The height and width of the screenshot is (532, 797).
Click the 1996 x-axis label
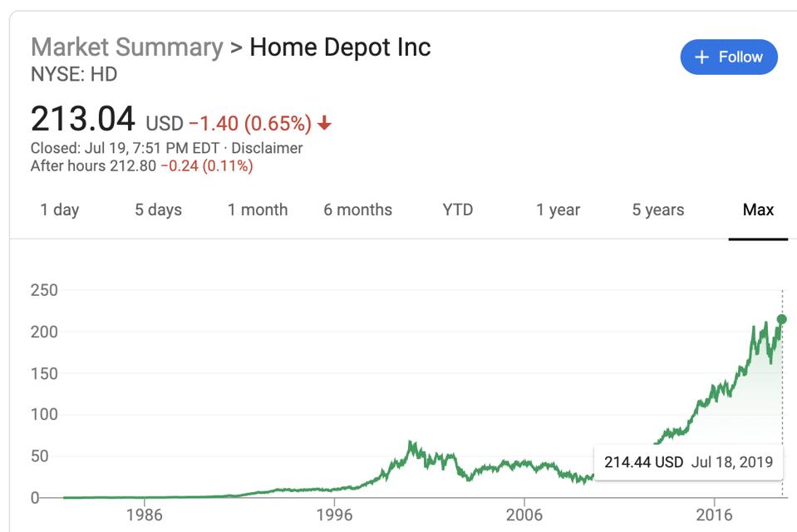coord(333,512)
